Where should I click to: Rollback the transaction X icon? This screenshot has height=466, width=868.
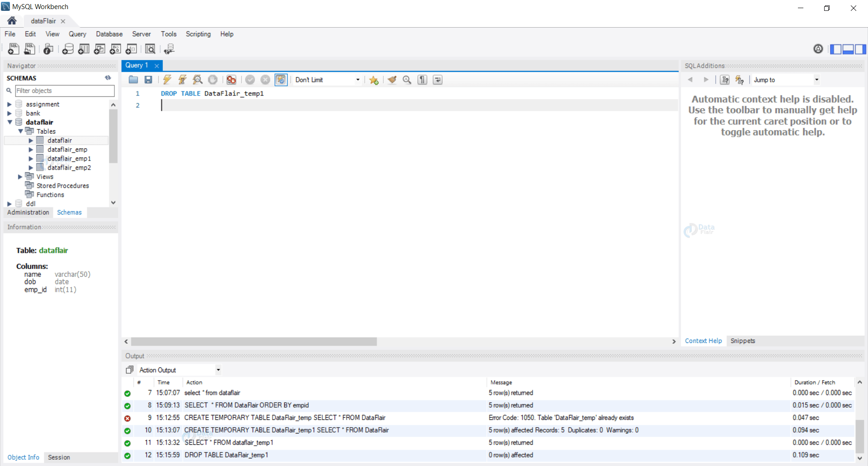pos(265,80)
